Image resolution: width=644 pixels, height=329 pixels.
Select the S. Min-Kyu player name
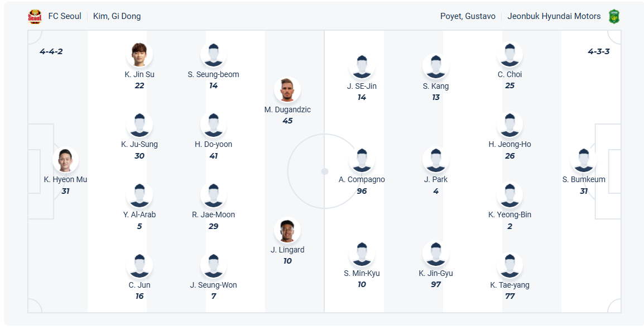pos(362,273)
